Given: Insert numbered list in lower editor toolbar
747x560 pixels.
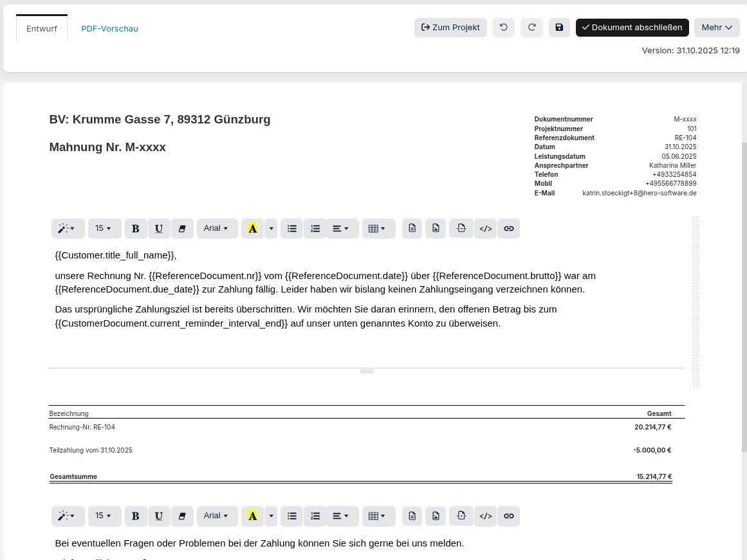Looking at the screenshot, I should tap(315, 516).
